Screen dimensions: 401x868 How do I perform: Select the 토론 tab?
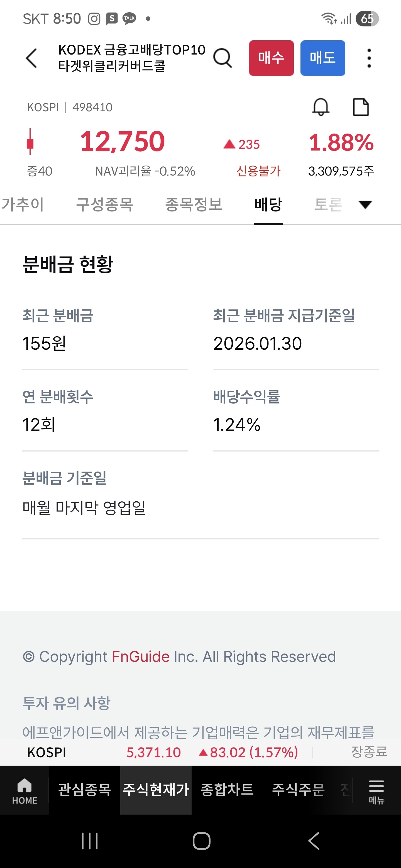(x=328, y=204)
